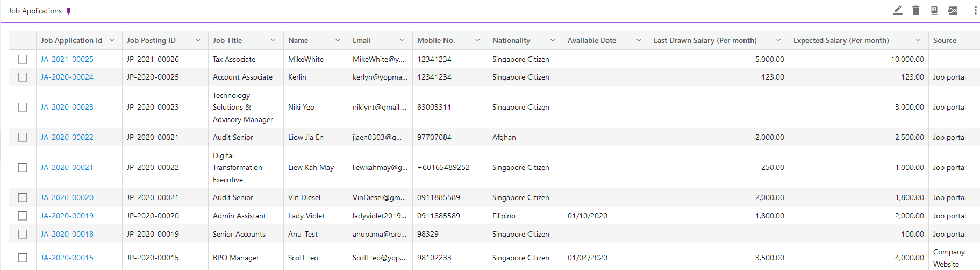
Task: Follow the JA-2020-00018 link
Action: (67, 234)
